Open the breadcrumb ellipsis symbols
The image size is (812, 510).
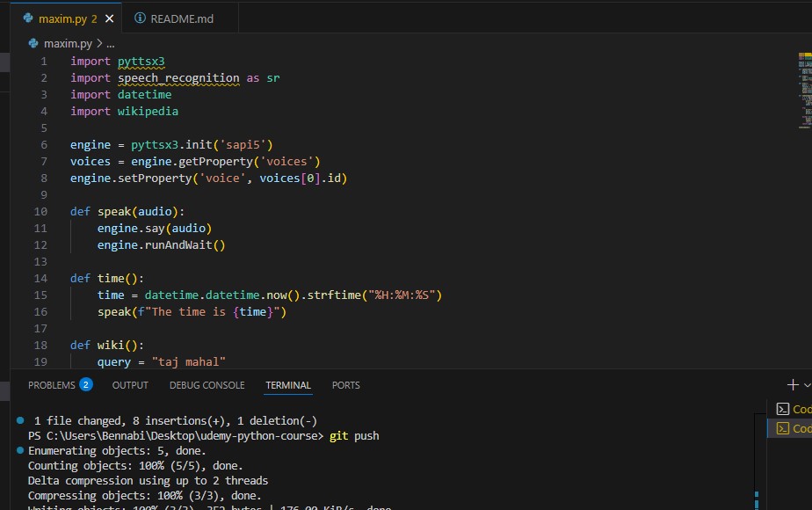[111, 44]
